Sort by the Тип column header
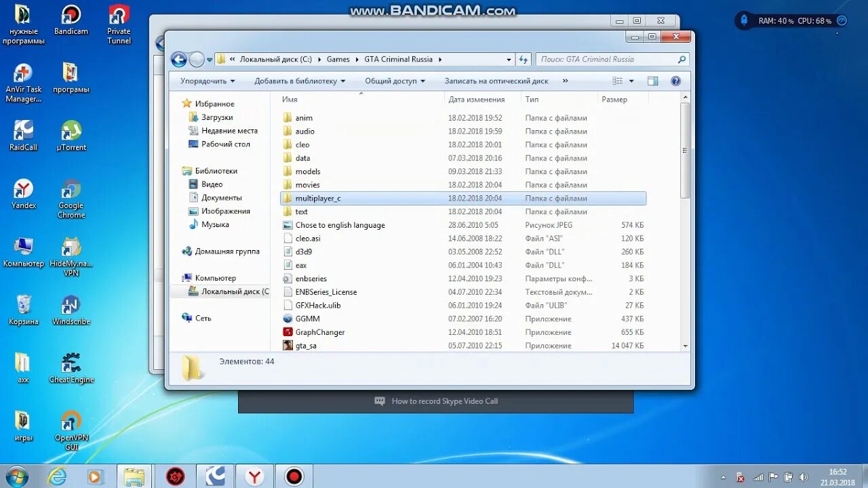 click(x=559, y=99)
